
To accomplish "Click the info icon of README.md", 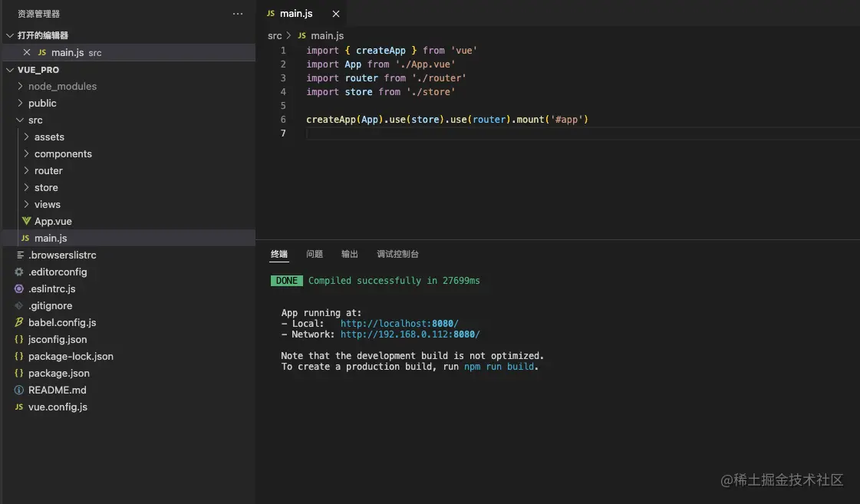I will click(19, 390).
